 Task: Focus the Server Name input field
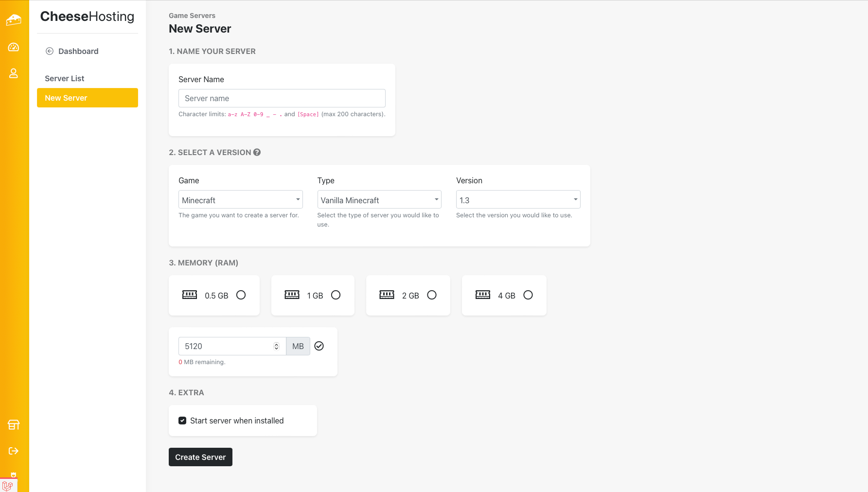coord(282,98)
